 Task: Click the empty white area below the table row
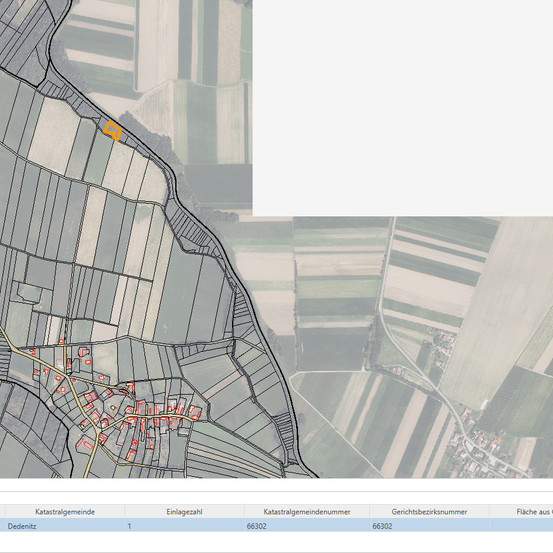tap(276, 542)
